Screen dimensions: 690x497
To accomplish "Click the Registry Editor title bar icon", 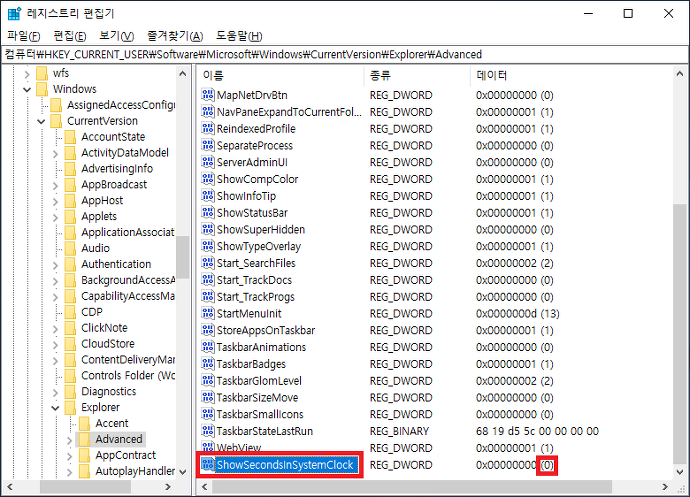I will point(14,14).
